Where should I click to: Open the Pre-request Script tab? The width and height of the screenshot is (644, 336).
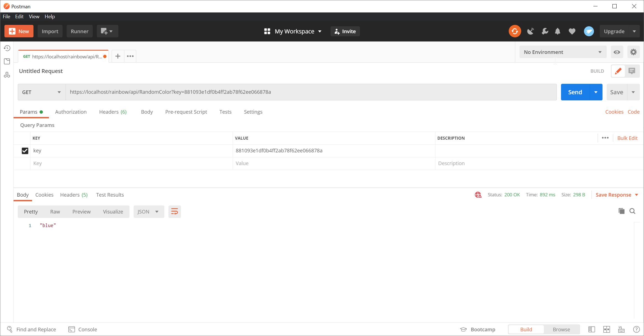186,112
